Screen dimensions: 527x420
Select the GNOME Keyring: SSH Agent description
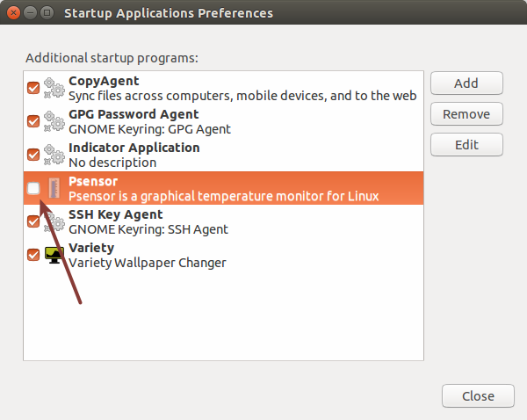point(148,229)
